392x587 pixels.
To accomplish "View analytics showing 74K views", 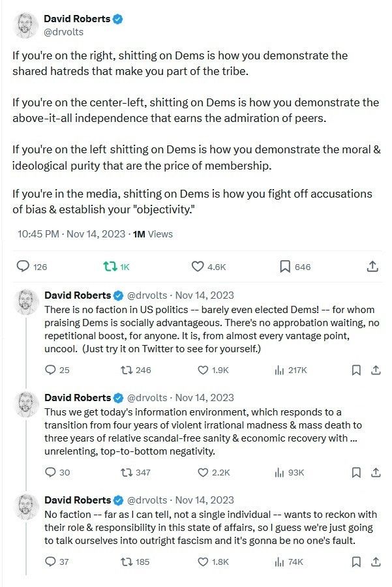I will 280,562.
